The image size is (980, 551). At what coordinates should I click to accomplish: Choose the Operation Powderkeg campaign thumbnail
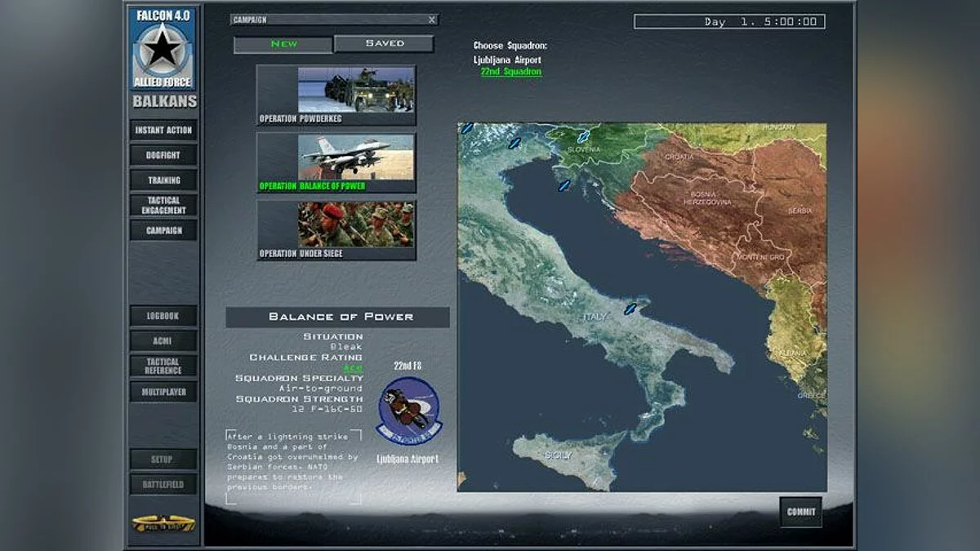336,96
